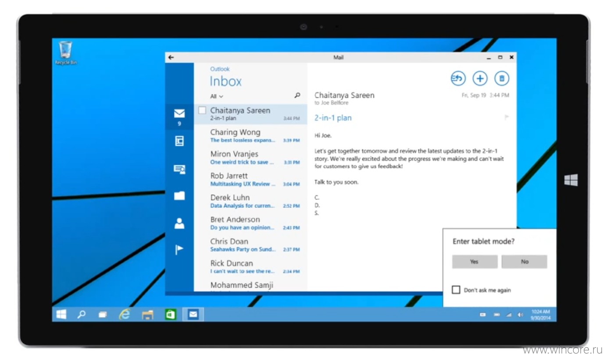Open the email from Chris Doan
This screenshot has height=364, width=610.
point(250,245)
